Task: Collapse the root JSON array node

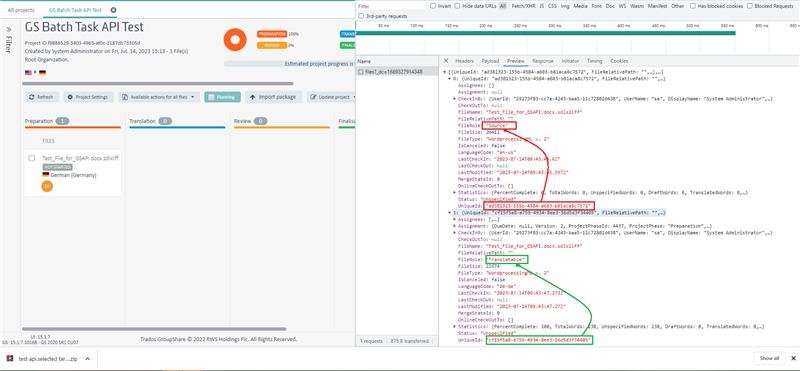Action: click(x=444, y=72)
